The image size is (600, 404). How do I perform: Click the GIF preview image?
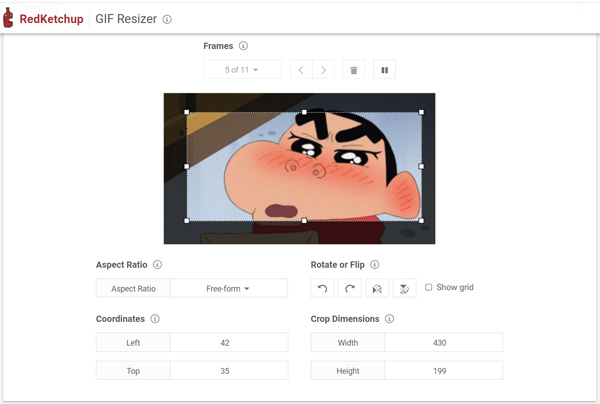point(299,168)
